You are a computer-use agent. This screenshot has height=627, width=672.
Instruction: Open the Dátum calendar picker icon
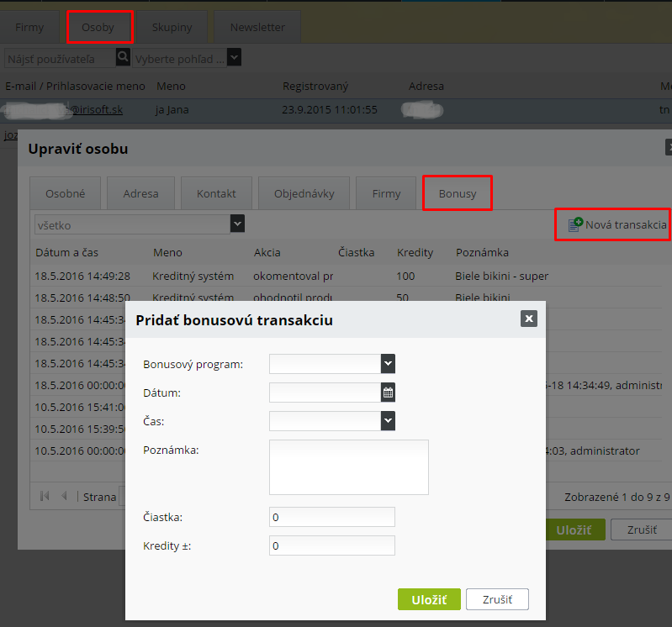[388, 393]
